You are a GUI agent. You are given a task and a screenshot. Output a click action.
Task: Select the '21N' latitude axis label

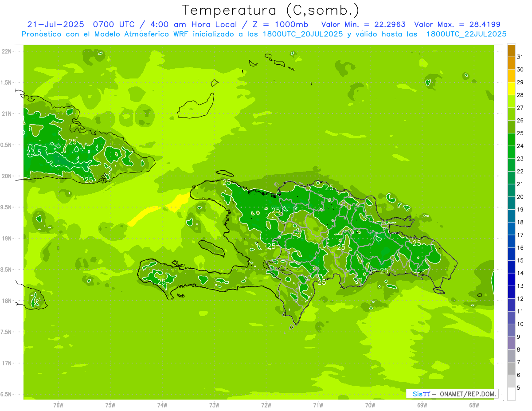point(7,114)
